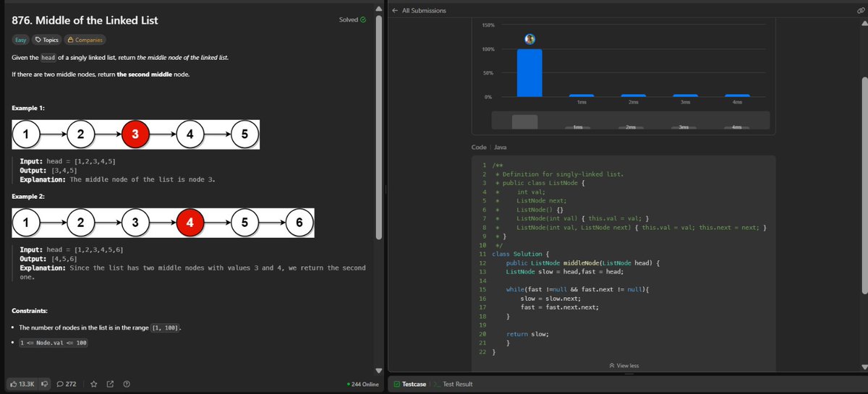
Task: Click 'Input: head = [1,2,3,4,5,6]' text
Action: click(71, 249)
